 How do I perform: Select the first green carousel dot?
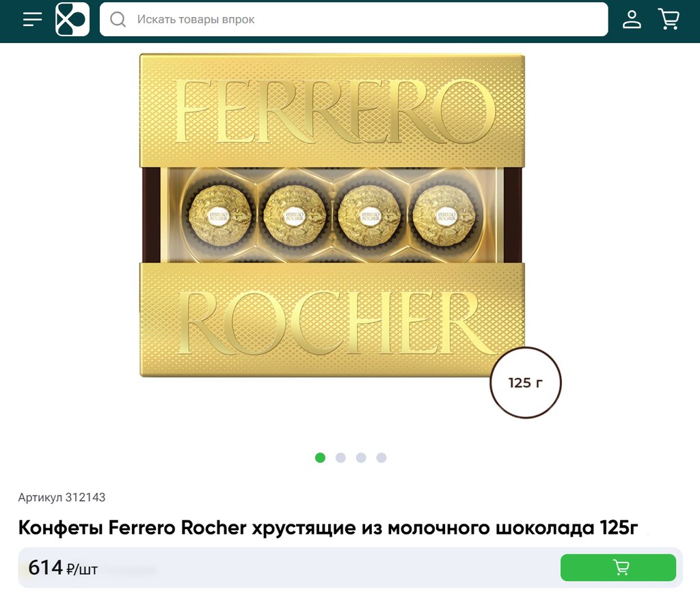click(x=320, y=457)
